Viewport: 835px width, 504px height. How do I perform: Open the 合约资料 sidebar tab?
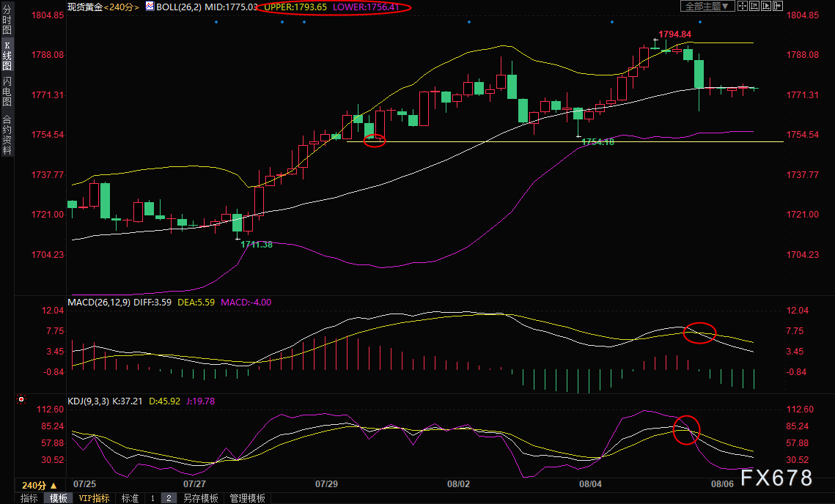pyautogui.click(x=7, y=135)
